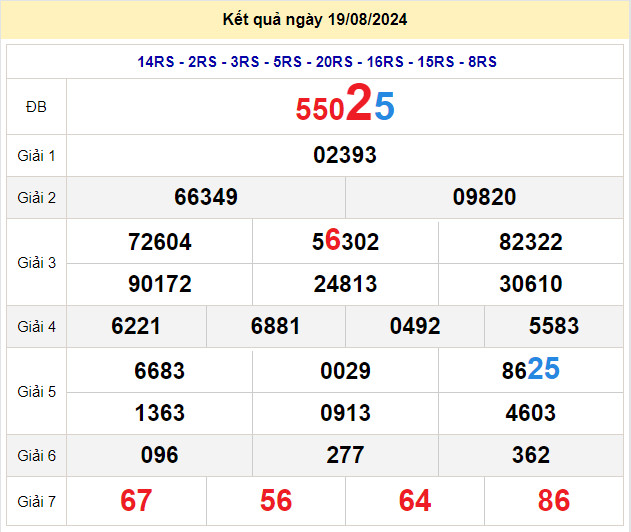
Task: Select Giải 6 number 362
Action: point(531,455)
